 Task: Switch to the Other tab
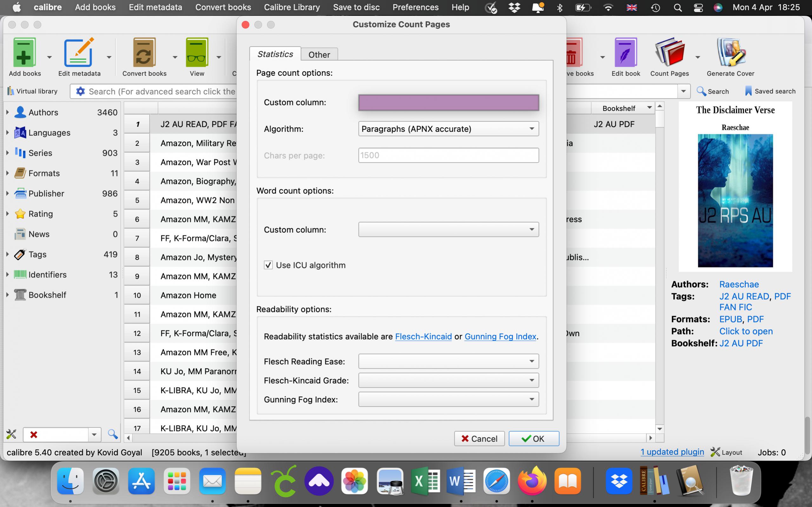319,54
